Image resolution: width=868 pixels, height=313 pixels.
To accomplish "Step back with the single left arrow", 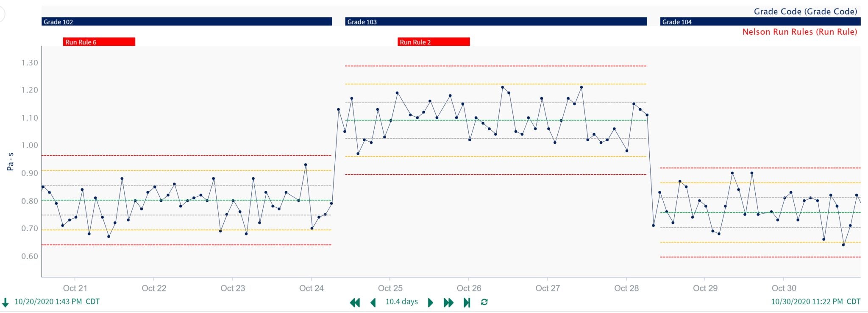I will (x=373, y=302).
